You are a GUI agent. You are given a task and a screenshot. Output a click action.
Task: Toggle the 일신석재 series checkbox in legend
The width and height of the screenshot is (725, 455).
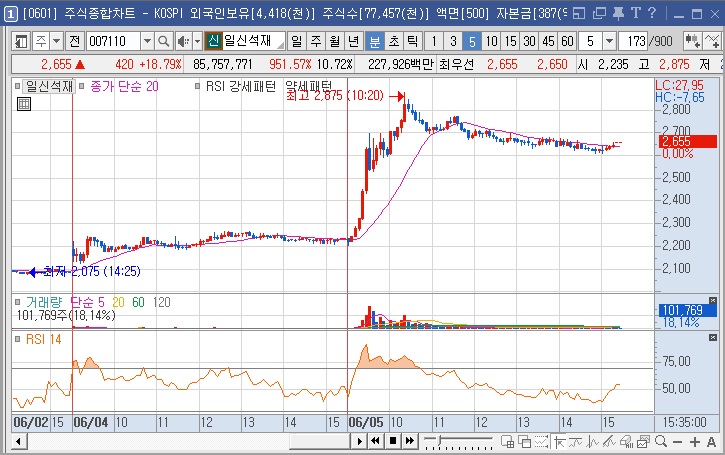click(x=17, y=86)
